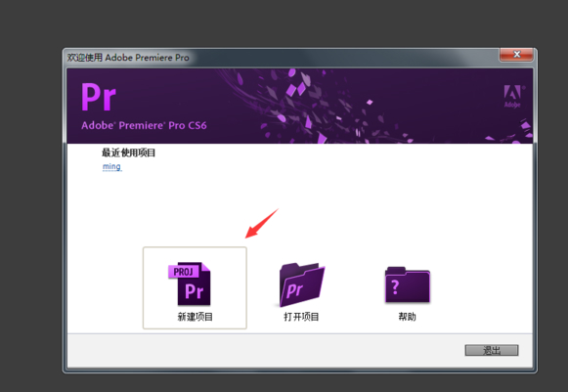
Task: Click the 最近使用项目 heading
Action: tap(129, 152)
